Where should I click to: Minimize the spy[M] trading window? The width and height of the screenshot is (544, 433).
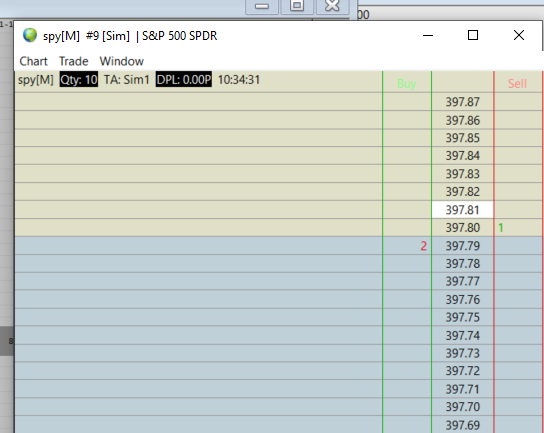click(428, 35)
